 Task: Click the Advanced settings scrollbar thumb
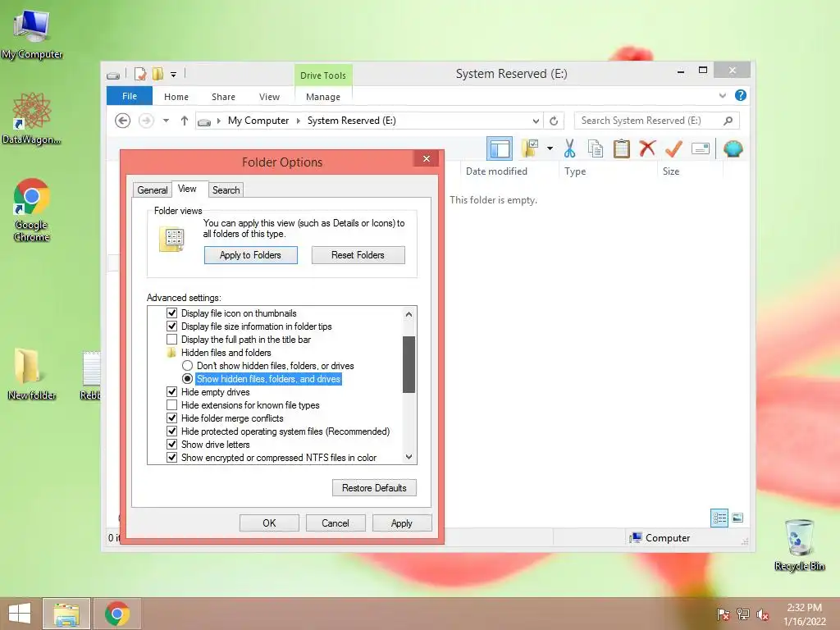pos(409,364)
